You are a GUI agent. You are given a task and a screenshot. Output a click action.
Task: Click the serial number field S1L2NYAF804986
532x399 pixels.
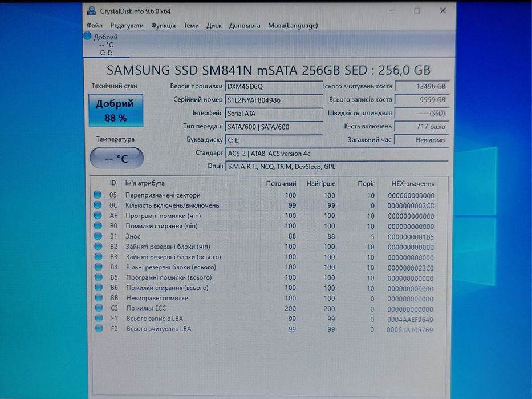[274, 100]
